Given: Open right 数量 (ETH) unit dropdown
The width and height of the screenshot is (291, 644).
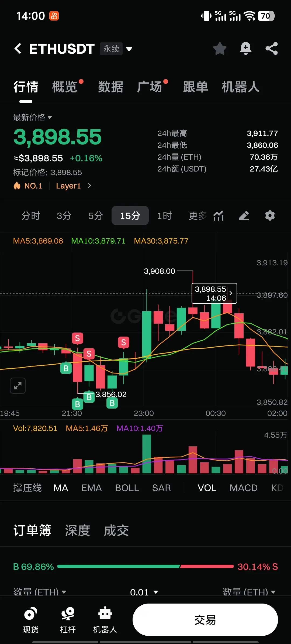Looking at the screenshot, I should (249, 592).
